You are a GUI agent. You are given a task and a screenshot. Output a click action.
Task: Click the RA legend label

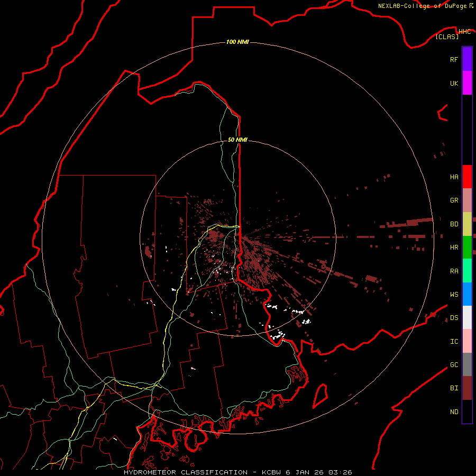tap(454, 271)
